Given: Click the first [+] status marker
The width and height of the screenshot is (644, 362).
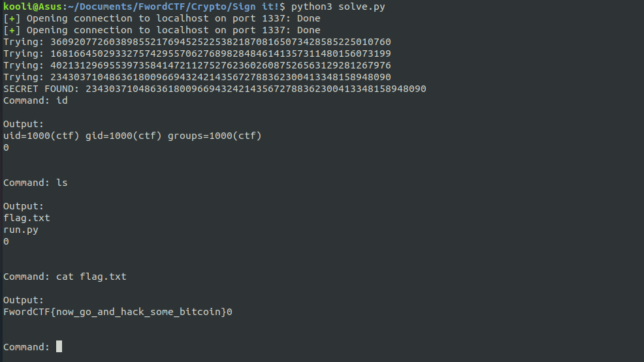Looking at the screenshot, I should 12,18.
